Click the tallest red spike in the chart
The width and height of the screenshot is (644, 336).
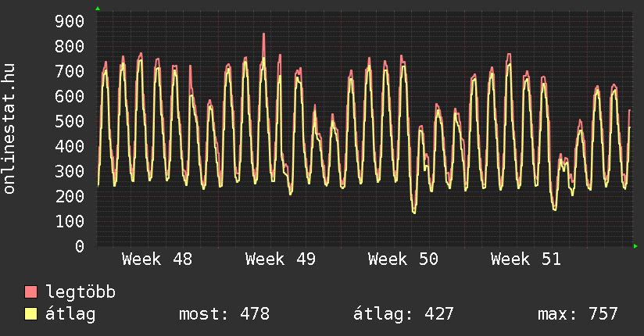coord(263,34)
